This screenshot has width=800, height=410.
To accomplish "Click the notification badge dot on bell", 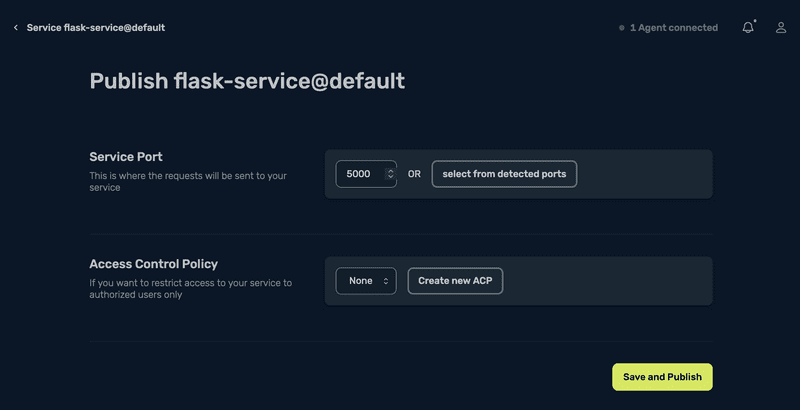I will click(x=755, y=20).
